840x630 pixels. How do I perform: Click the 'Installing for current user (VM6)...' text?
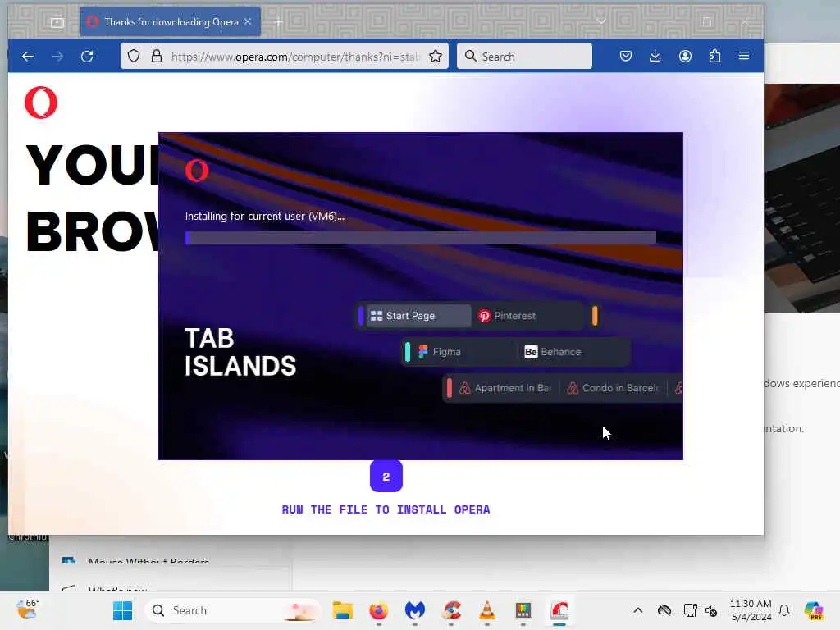[265, 217]
